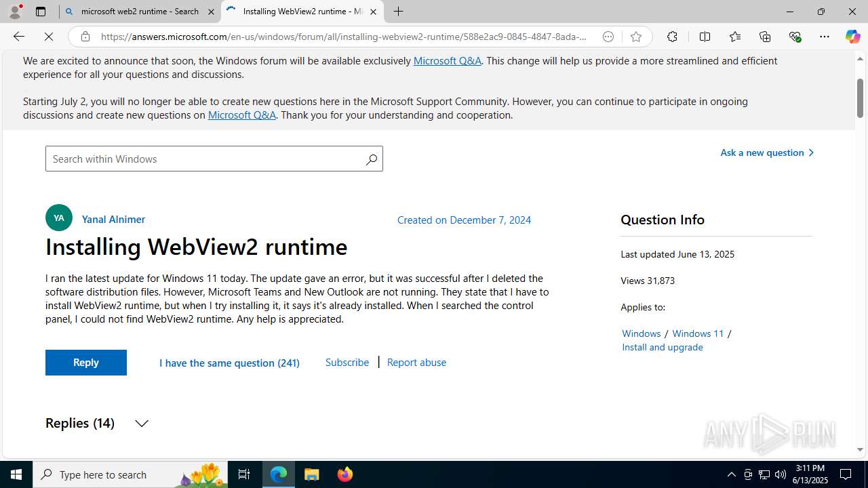868x488 pixels.
Task: Click the search magnifier in Search within Windows
Action: (371, 159)
